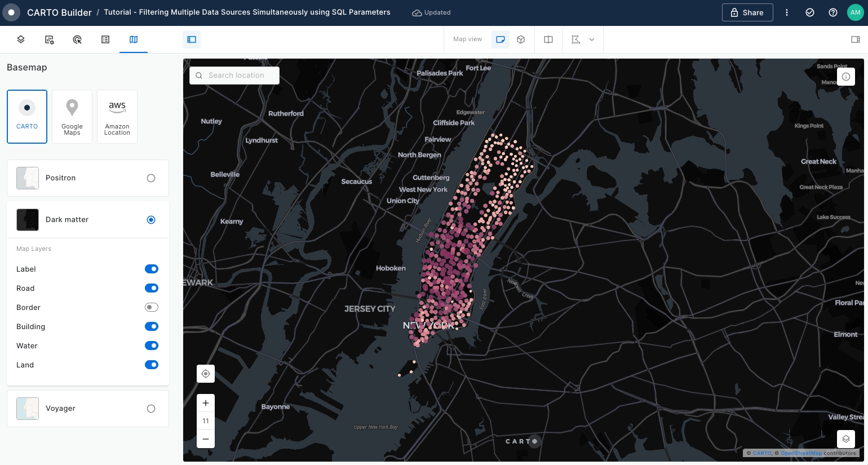
Task: Open the help question mark icon
Action: tap(833, 12)
